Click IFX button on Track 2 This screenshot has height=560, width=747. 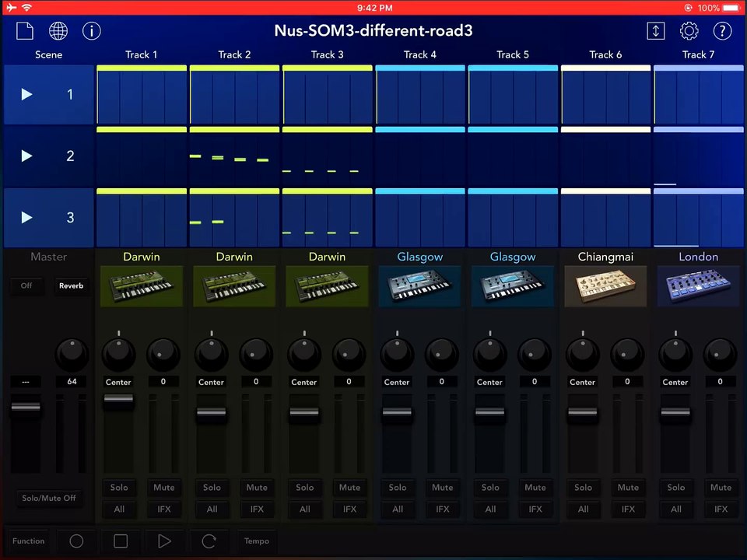(257, 509)
